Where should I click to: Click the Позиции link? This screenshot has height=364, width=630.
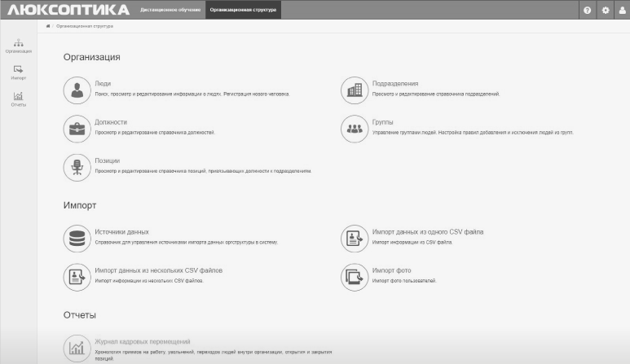(108, 160)
